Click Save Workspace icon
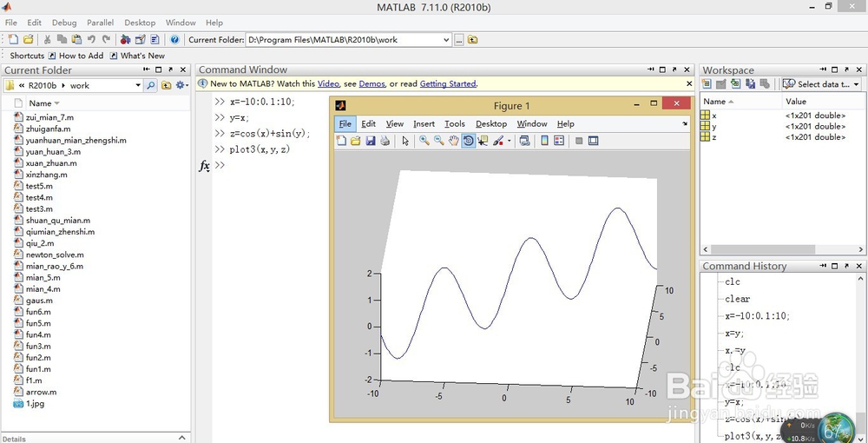 (750, 84)
